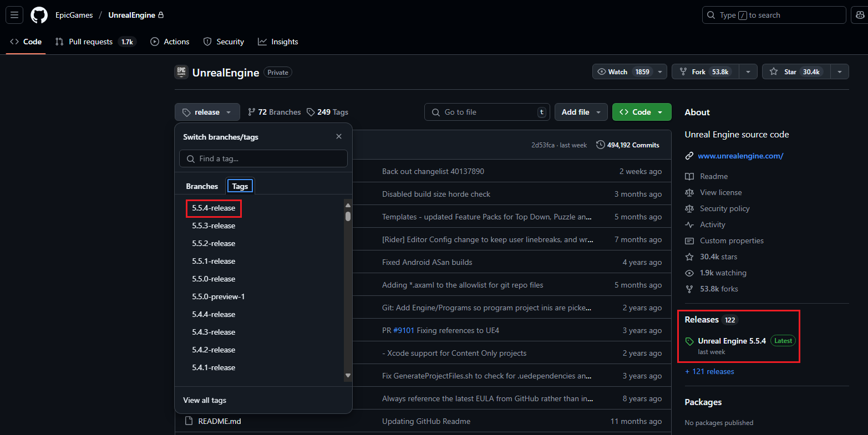Click the book icon beside Readme
This screenshot has height=435, width=868.
tap(689, 176)
